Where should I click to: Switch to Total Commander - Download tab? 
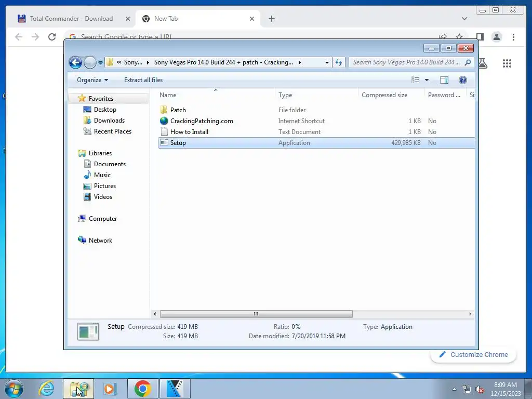71,19
